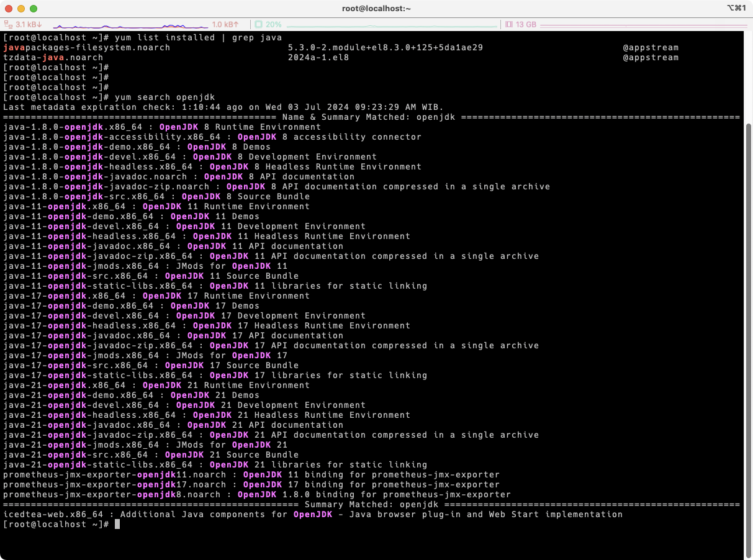Click the memory icon beside 13 GB
The width and height of the screenshot is (753, 560).
509,24
